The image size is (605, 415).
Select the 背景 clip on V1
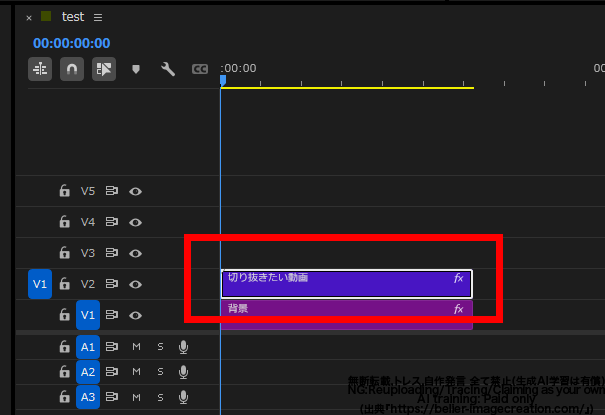346,315
